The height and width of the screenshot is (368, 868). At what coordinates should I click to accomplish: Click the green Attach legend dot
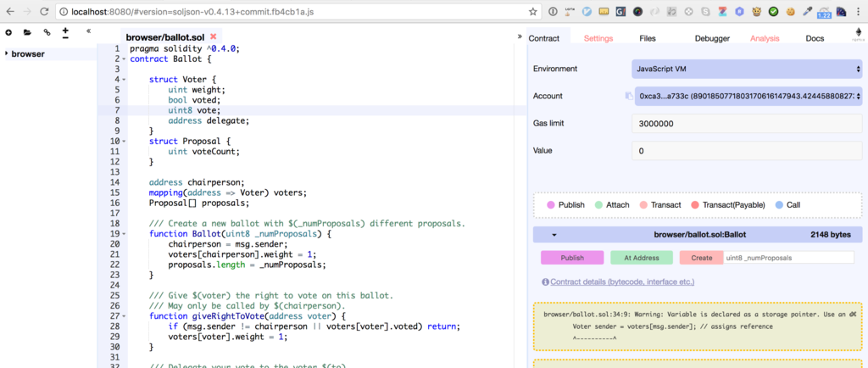[598, 204]
